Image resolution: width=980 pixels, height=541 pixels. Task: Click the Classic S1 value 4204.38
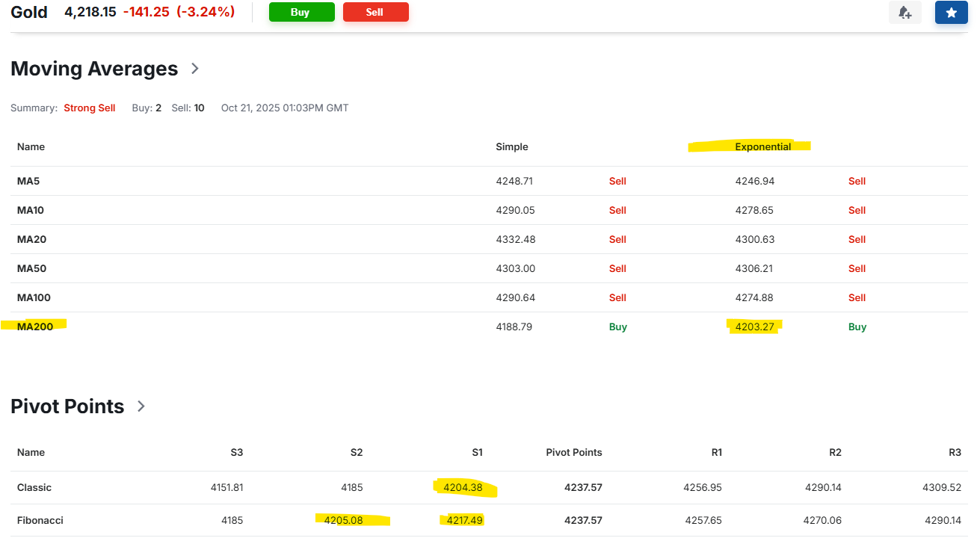click(463, 487)
